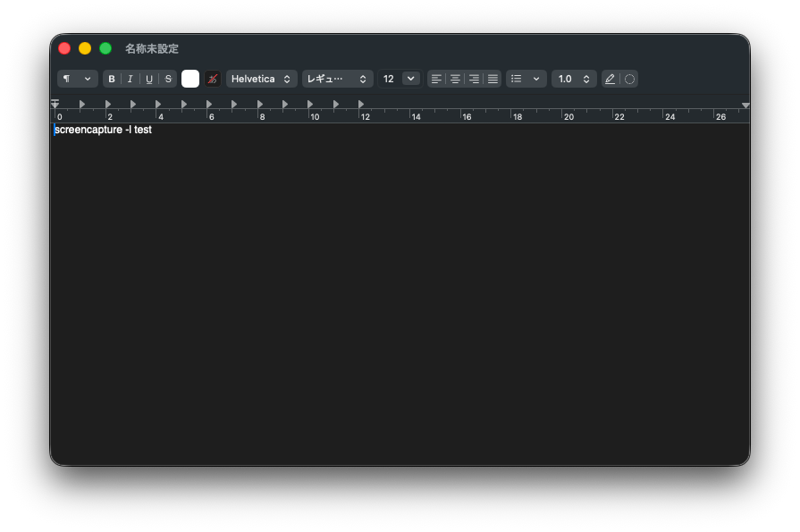Screen dimensions: 800x532
Task: Align text to the left
Action: (436, 80)
